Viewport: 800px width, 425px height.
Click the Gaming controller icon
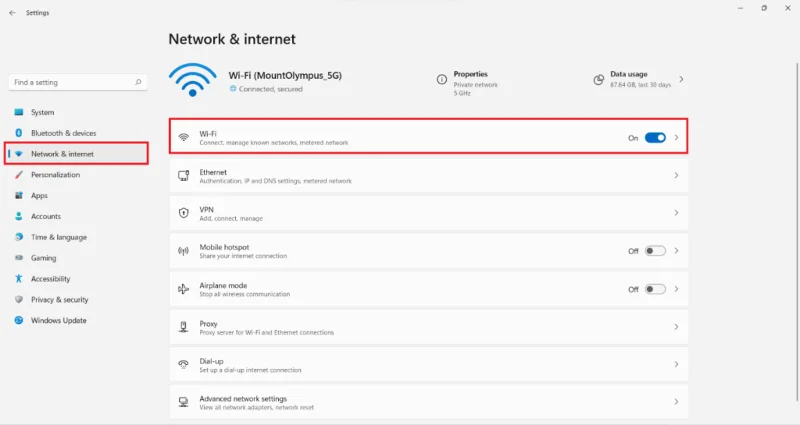[19, 258]
